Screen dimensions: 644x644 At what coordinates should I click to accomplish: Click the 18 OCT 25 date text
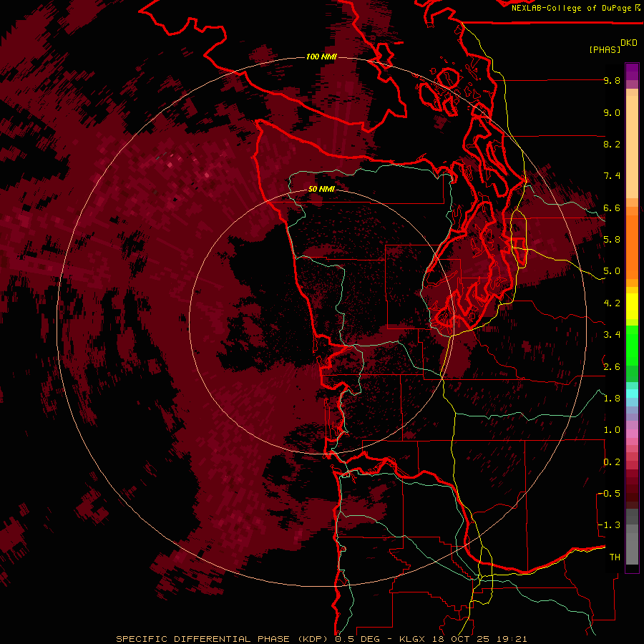click(x=459, y=639)
